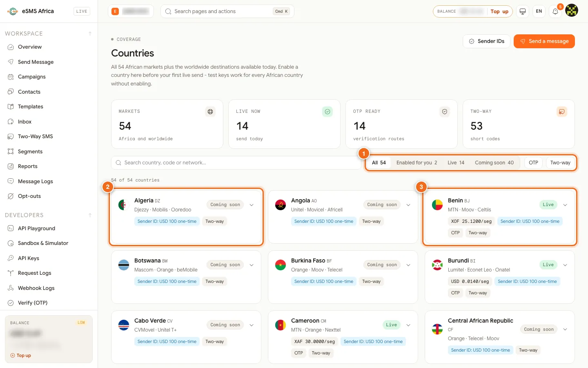Click the Opt-outs sidebar icon
588x368 pixels.
click(11, 196)
